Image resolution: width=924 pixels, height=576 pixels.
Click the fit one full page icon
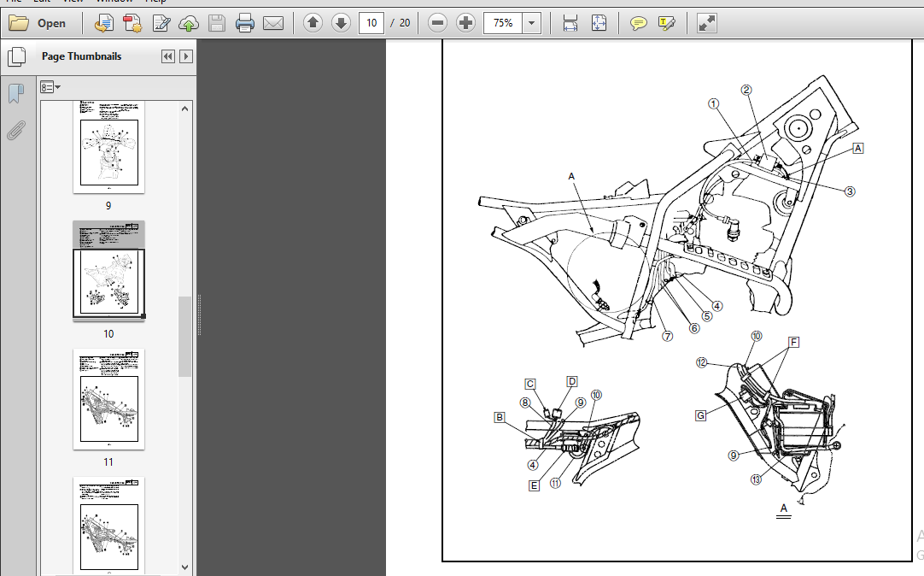599,23
